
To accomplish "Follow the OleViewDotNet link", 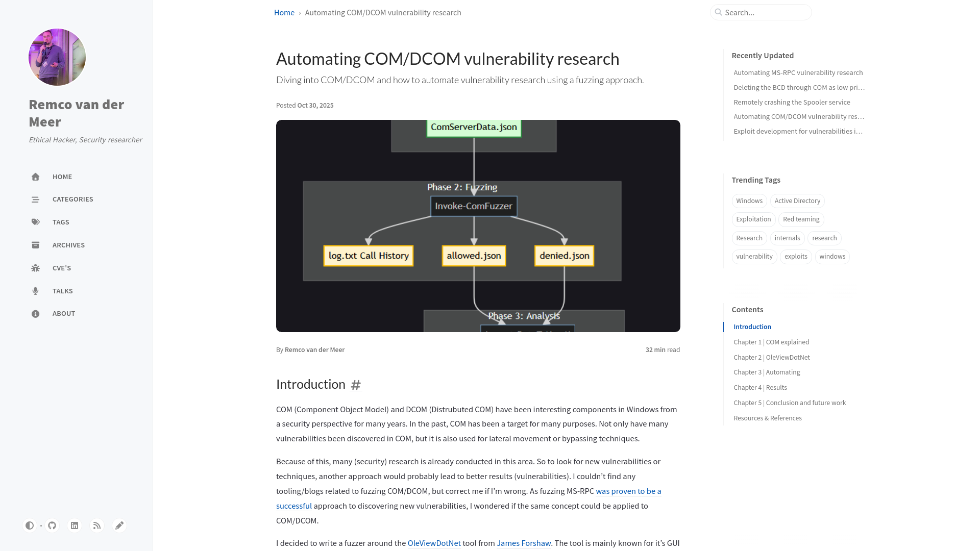I will click(434, 543).
